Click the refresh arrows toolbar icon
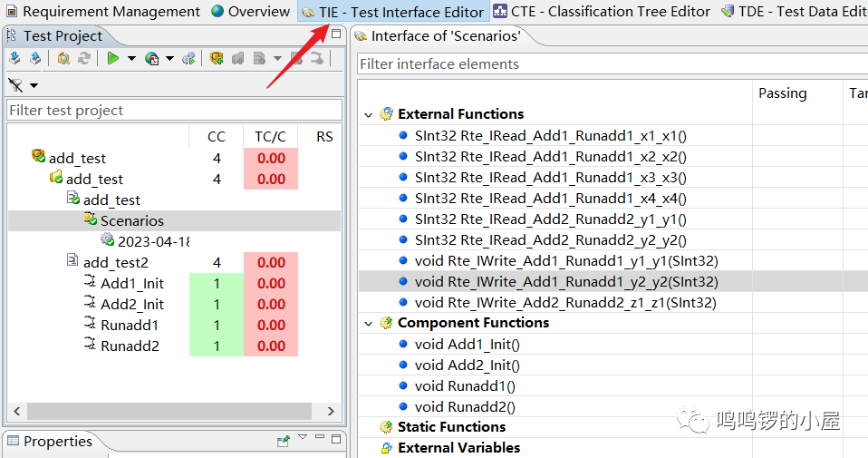 (x=84, y=59)
